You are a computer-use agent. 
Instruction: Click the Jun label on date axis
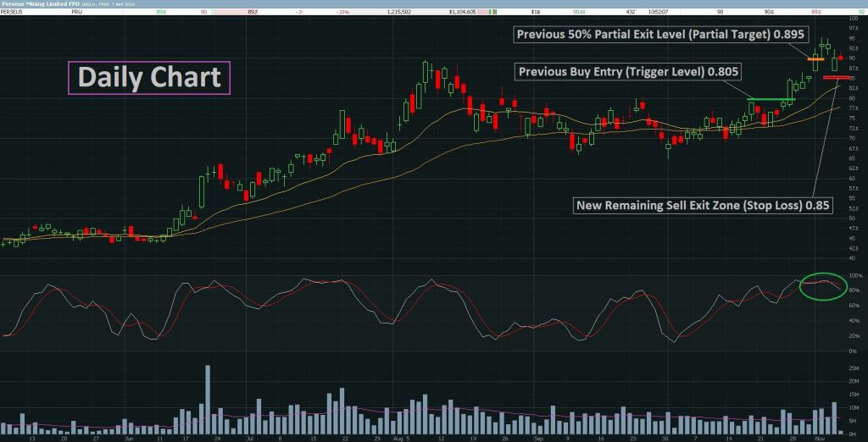[129, 438]
